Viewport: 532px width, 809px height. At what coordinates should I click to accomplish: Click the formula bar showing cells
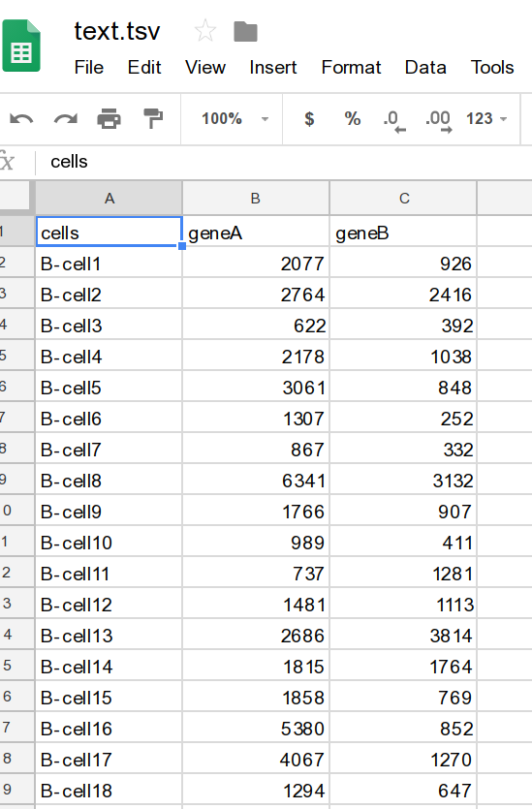[x=284, y=162]
